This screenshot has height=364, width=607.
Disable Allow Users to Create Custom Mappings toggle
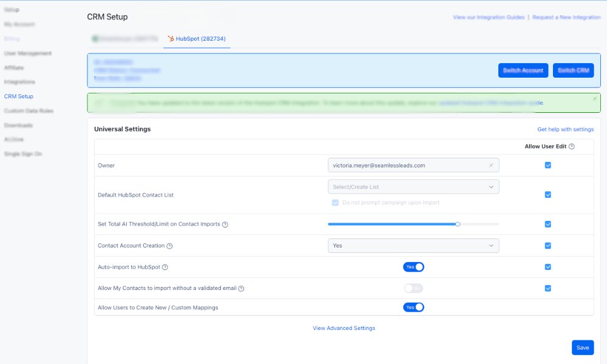(413, 307)
